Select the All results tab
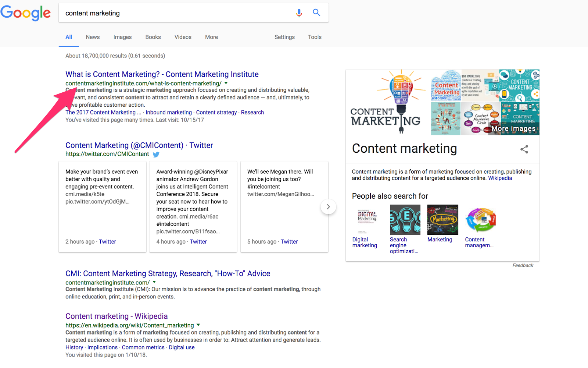This screenshot has width=588, height=368. pyautogui.click(x=69, y=37)
